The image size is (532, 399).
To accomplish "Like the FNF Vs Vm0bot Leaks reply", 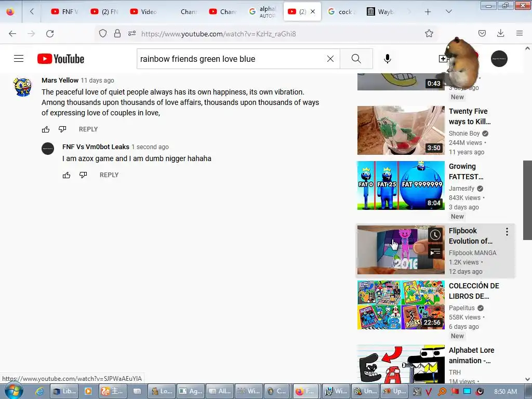I will click(x=66, y=175).
